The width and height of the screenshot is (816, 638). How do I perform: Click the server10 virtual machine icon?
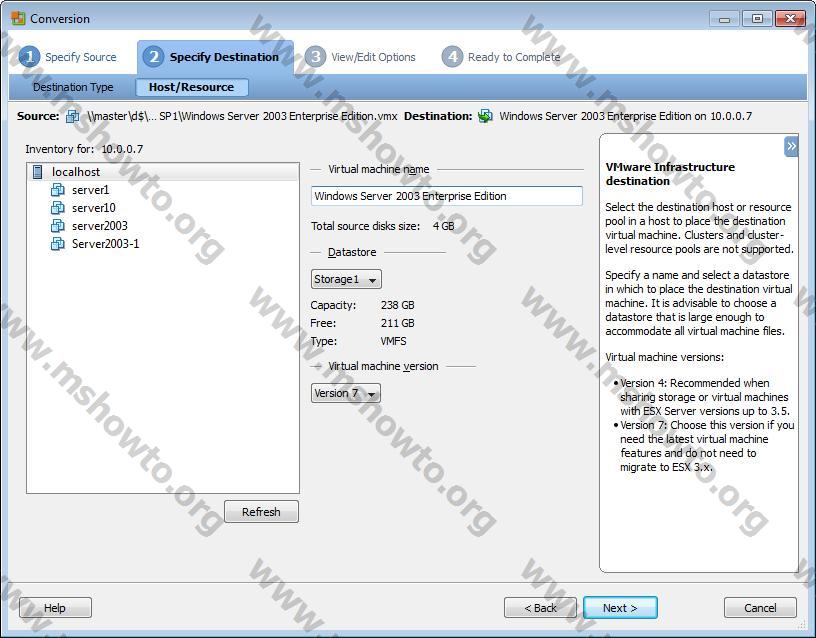tap(58, 208)
